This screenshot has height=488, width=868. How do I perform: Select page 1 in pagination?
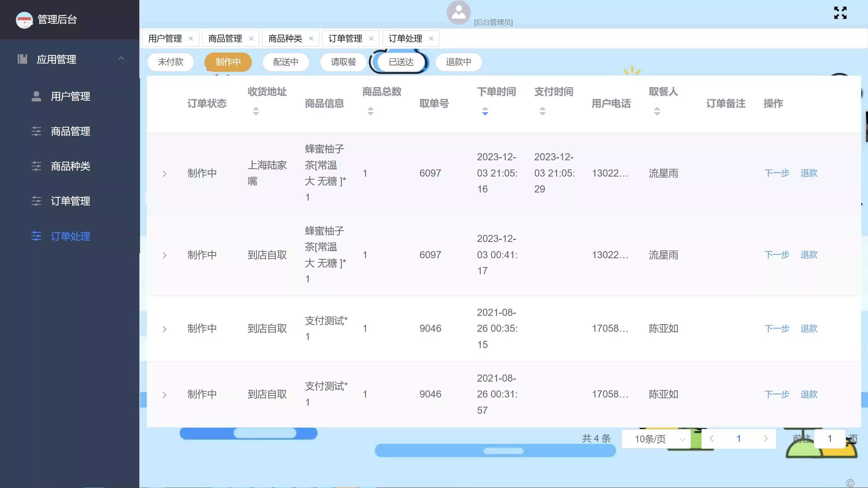738,439
